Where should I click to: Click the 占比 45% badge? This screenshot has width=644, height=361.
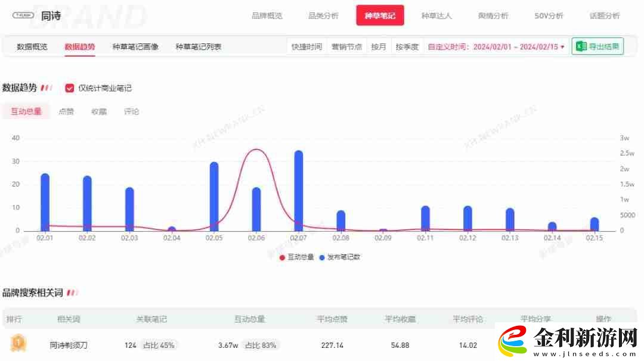pyautogui.click(x=159, y=346)
